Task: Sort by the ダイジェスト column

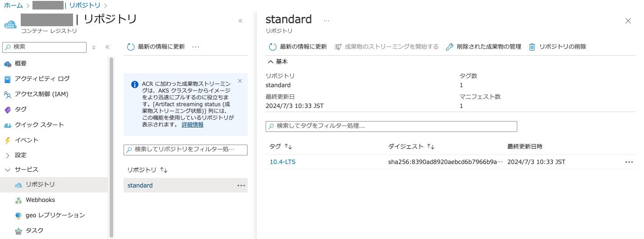Action: tap(411, 146)
